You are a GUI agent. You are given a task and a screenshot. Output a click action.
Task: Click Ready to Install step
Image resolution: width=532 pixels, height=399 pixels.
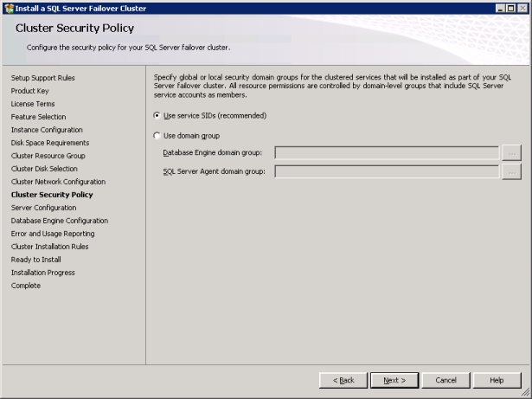(x=36, y=260)
